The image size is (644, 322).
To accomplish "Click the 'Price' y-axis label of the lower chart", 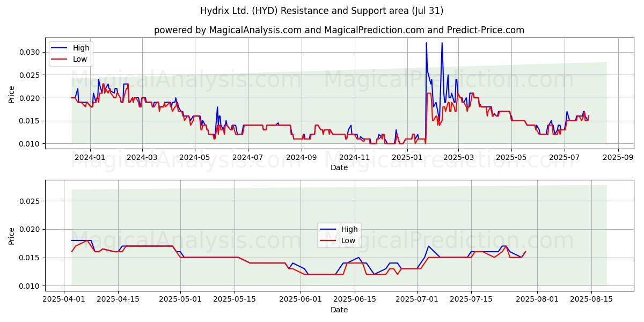I will point(12,236).
